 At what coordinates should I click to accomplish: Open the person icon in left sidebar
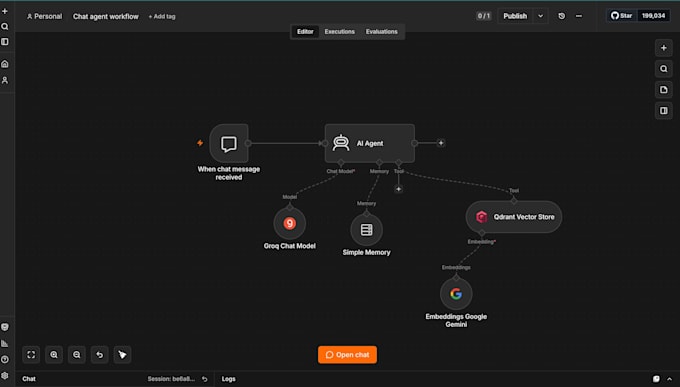pos(5,80)
